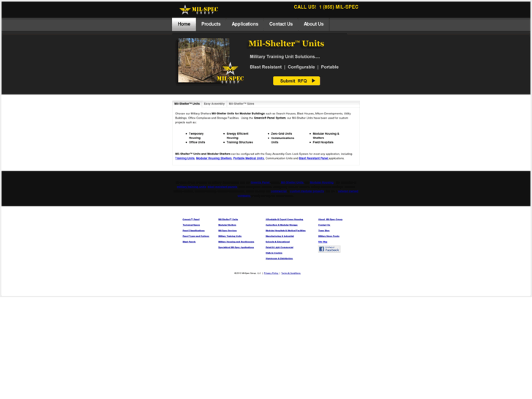Screen dimensions: 532x399
Task: Follow the Blast Resistant Panel inline link
Action: 313,158
